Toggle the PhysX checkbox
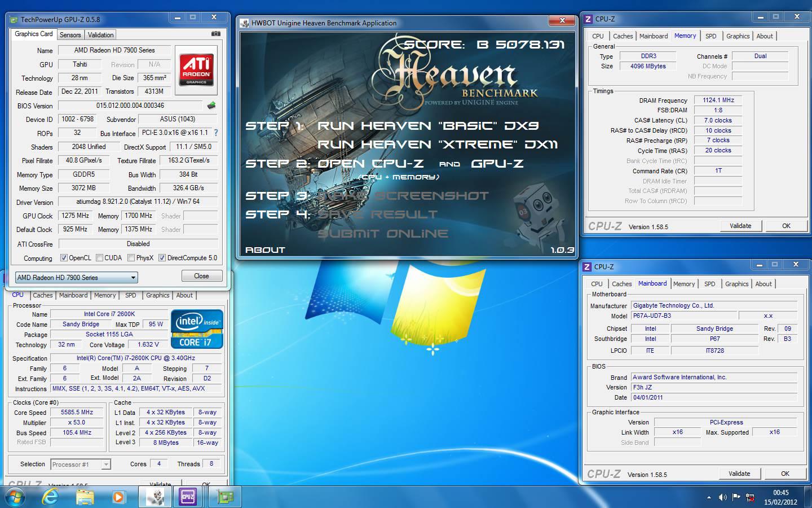The width and height of the screenshot is (812, 508). tap(131, 258)
